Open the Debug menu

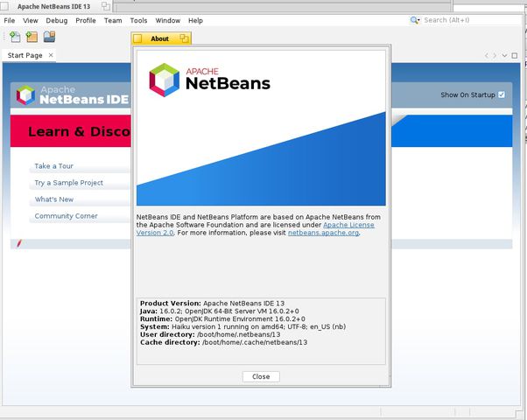pos(56,20)
